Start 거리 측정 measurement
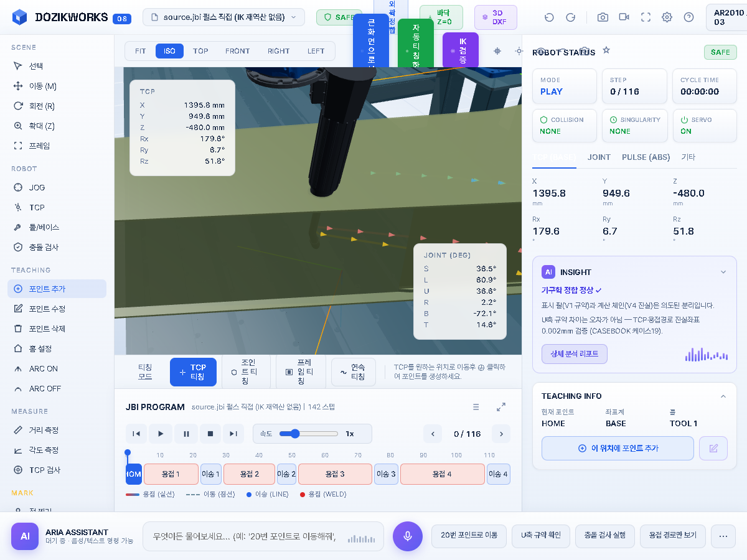Viewport: 747px width, 560px height. pos(57,430)
